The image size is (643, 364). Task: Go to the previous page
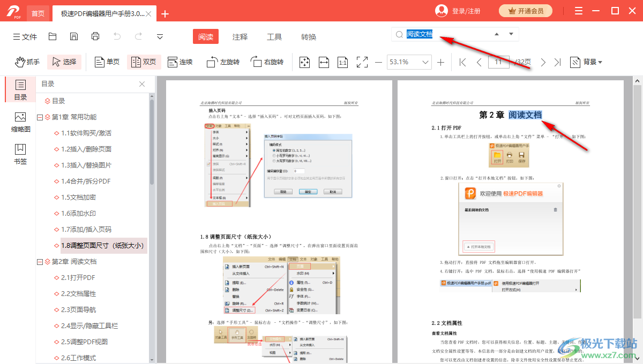pyautogui.click(x=479, y=62)
